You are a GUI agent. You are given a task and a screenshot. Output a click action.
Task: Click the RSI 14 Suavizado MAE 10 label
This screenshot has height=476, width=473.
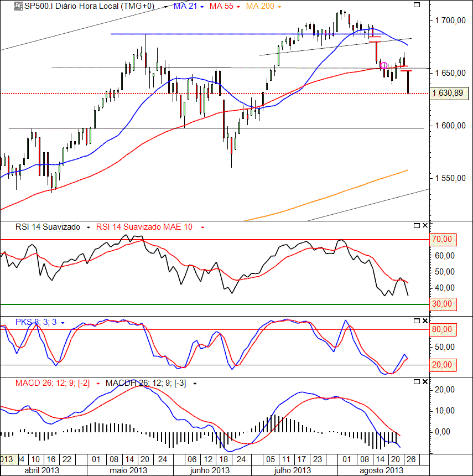point(144,227)
